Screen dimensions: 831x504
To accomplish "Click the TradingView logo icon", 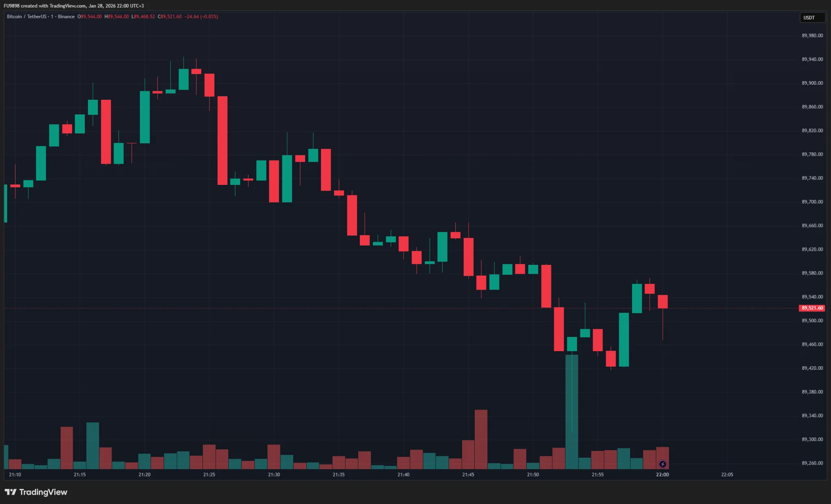I will click(11, 492).
